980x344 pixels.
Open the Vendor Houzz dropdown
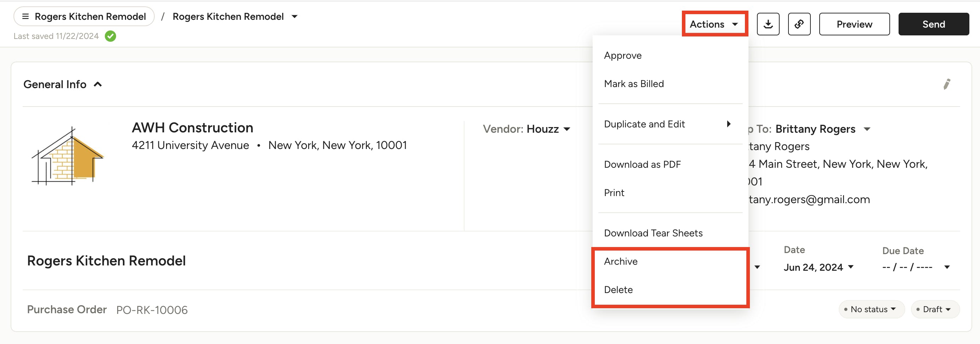566,129
